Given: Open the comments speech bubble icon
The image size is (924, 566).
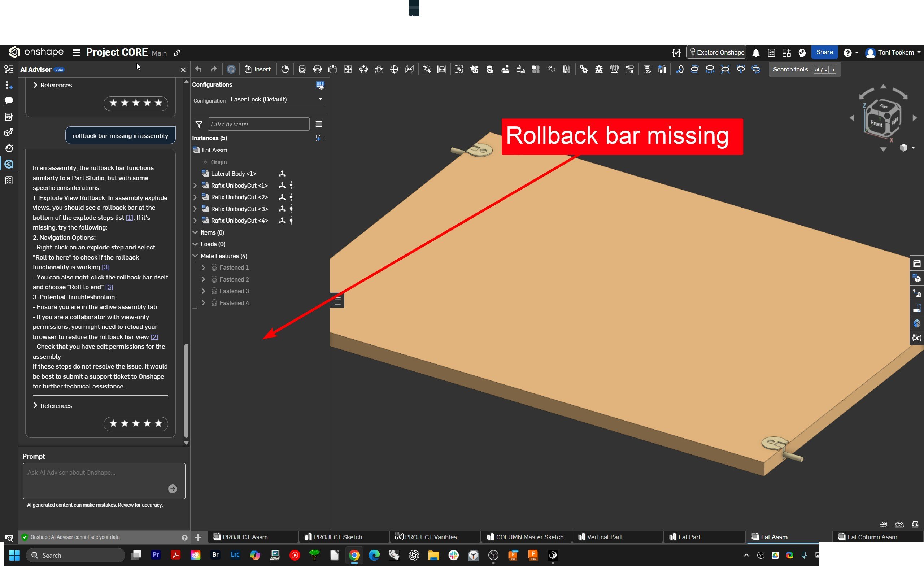Looking at the screenshot, I should (9, 100).
